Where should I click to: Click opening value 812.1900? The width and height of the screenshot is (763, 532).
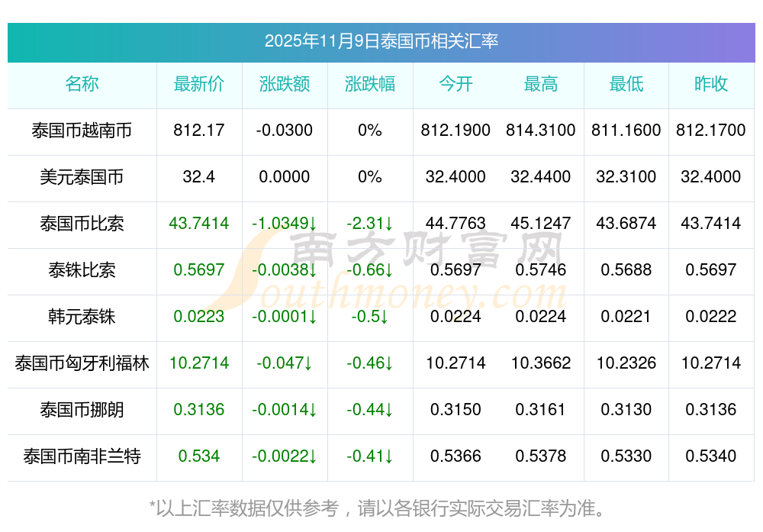[x=456, y=131]
